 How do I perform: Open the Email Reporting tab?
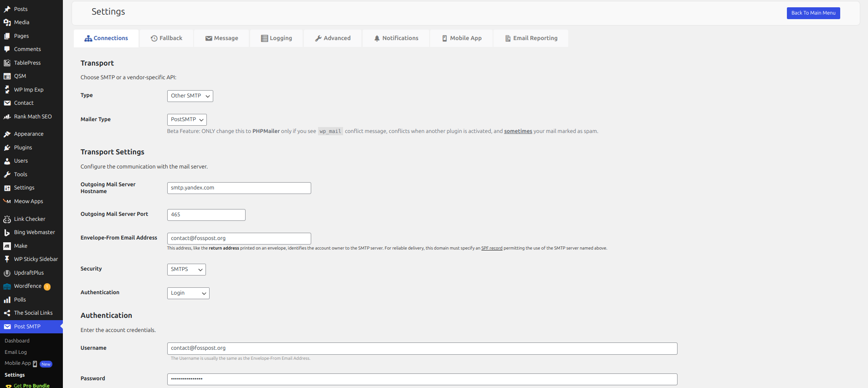click(531, 38)
